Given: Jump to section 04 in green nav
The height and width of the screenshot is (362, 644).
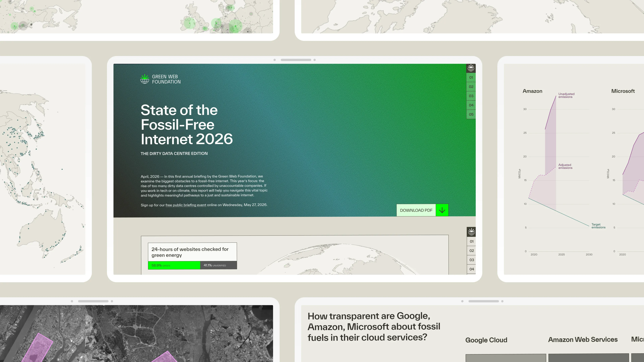Looking at the screenshot, I should tap(471, 105).
